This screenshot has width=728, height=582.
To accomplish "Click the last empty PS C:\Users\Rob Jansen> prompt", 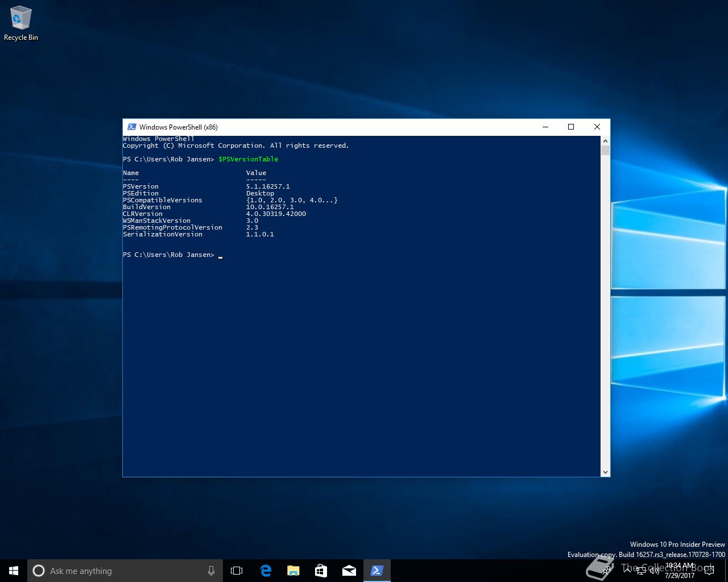I will point(168,255).
